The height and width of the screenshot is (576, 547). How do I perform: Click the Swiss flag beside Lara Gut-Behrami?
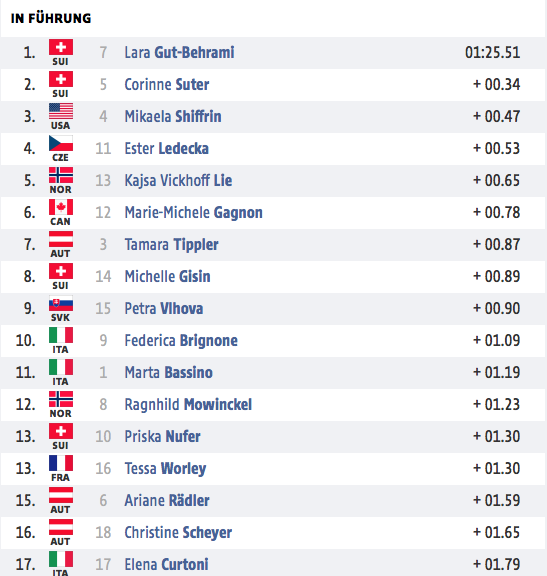(61, 47)
